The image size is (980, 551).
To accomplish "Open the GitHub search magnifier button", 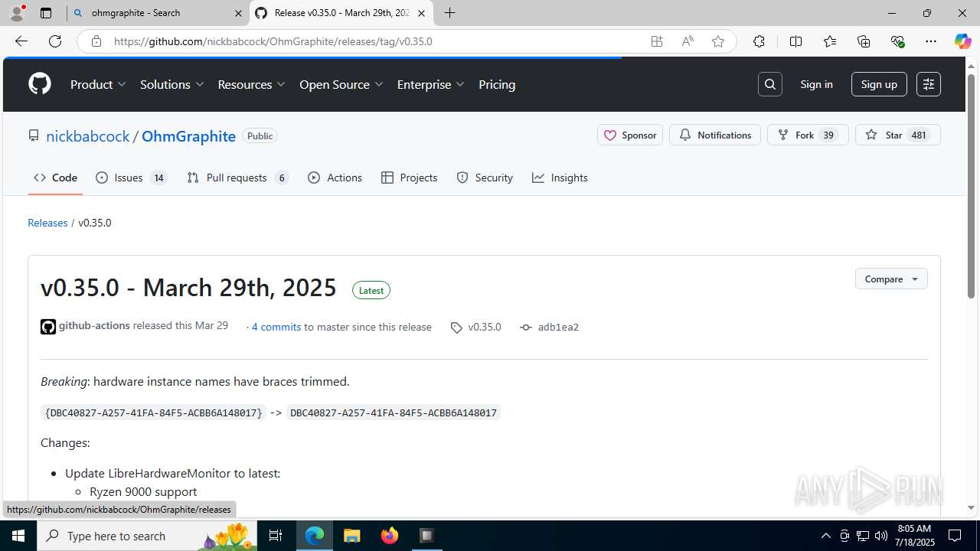I will click(x=770, y=84).
